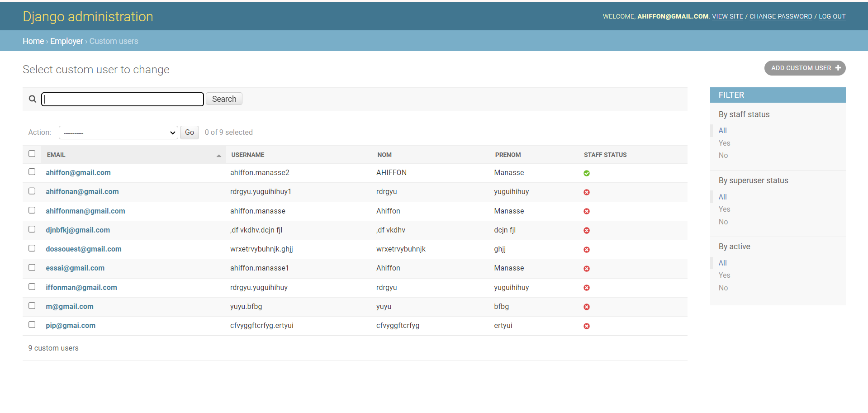Focus the user search text field

point(123,99)
